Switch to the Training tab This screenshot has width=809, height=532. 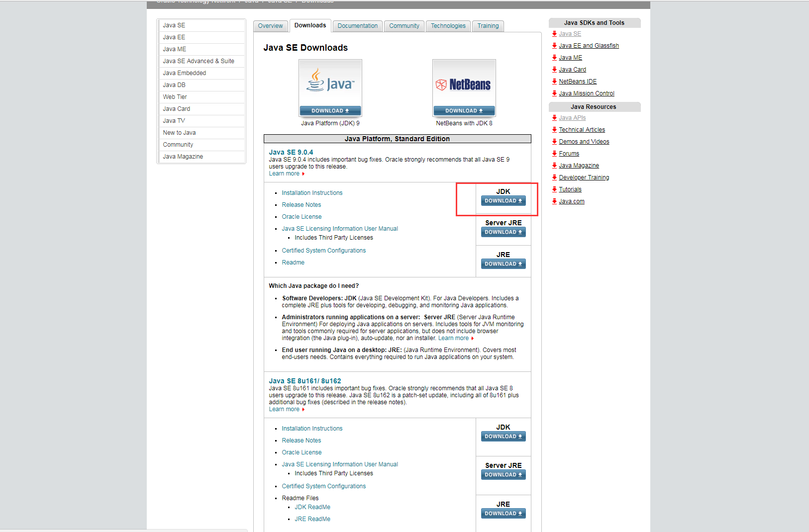[488, 26]
